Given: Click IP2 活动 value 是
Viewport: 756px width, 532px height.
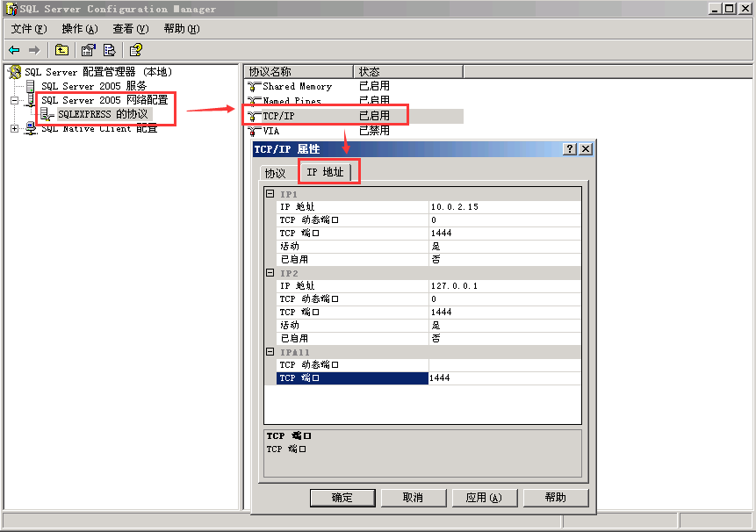Looking at the screenshot, I should pyautogui.click(x=505, y=326).
